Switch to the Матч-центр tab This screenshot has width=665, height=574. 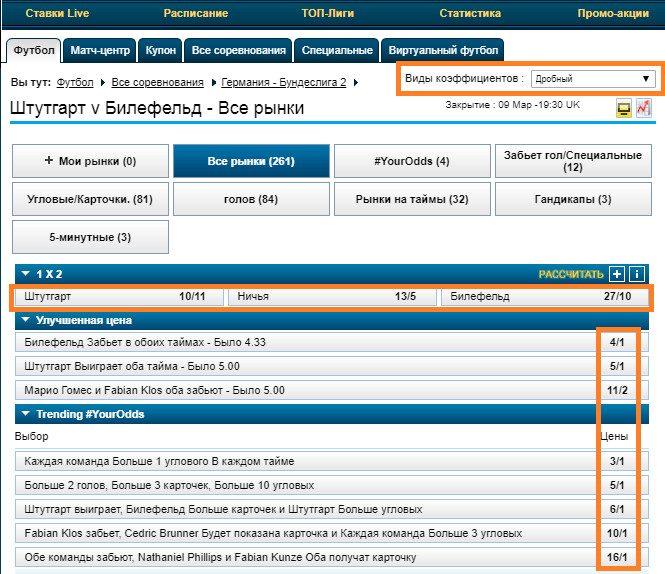tap(99, 50)
